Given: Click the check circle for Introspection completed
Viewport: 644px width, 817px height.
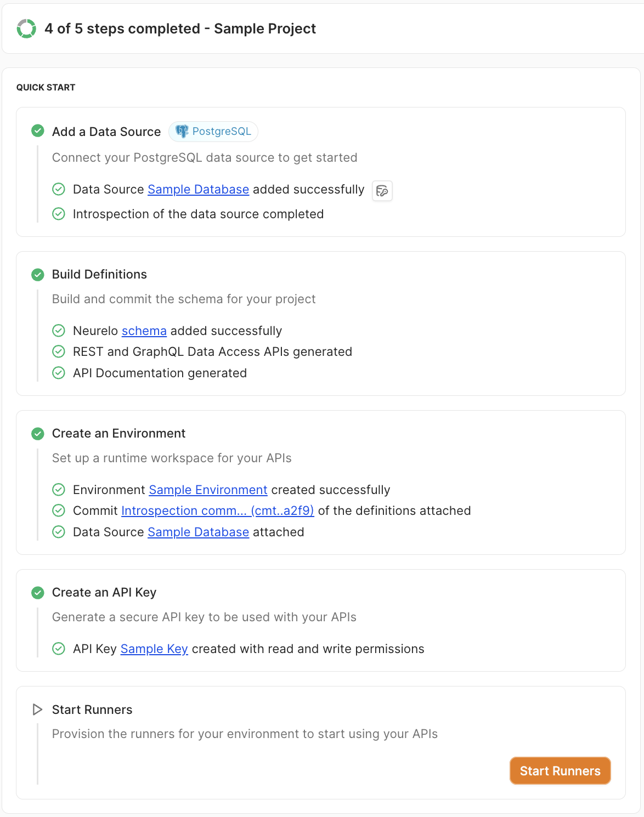Looking at the screenshot, I should coord(59,214).
